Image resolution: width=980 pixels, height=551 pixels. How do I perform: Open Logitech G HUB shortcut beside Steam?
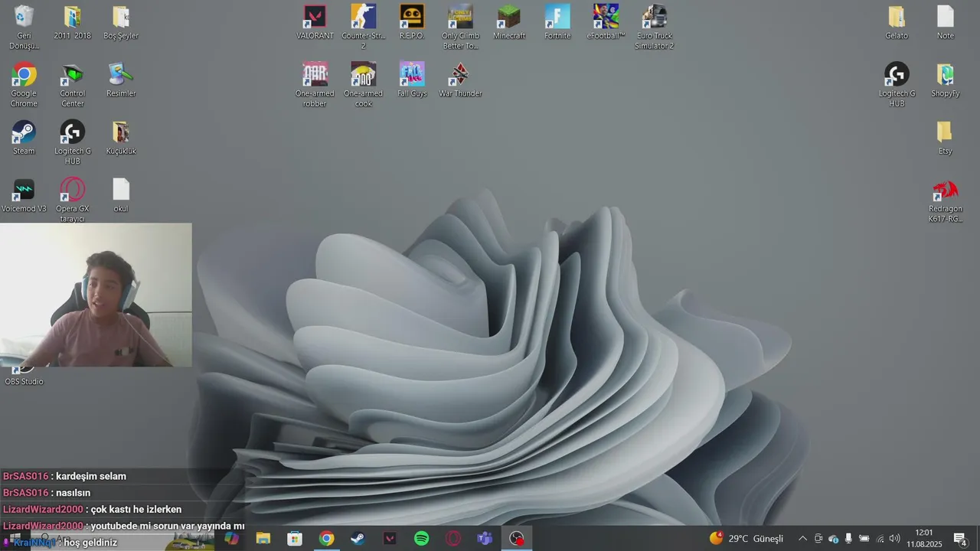point(73,142)
